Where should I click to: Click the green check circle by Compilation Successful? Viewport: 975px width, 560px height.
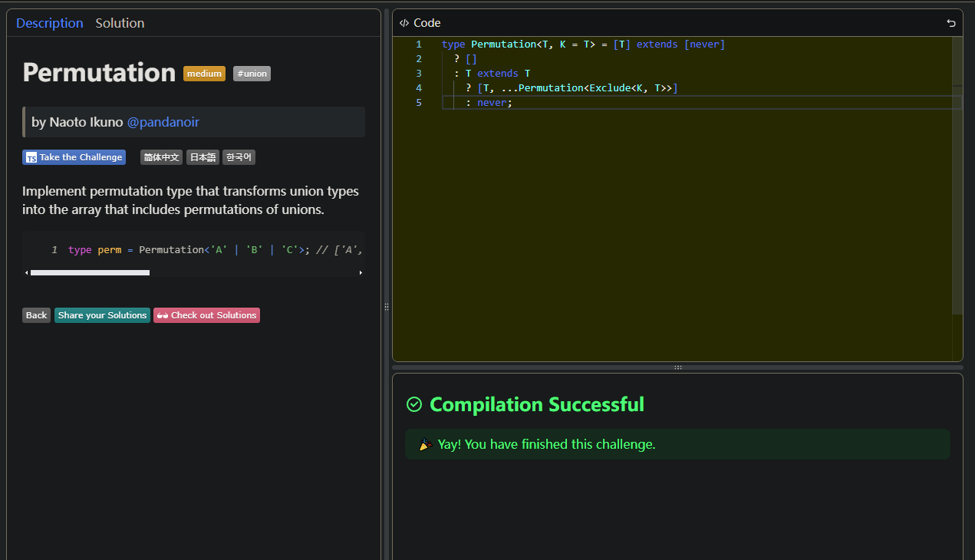(414, 404)
